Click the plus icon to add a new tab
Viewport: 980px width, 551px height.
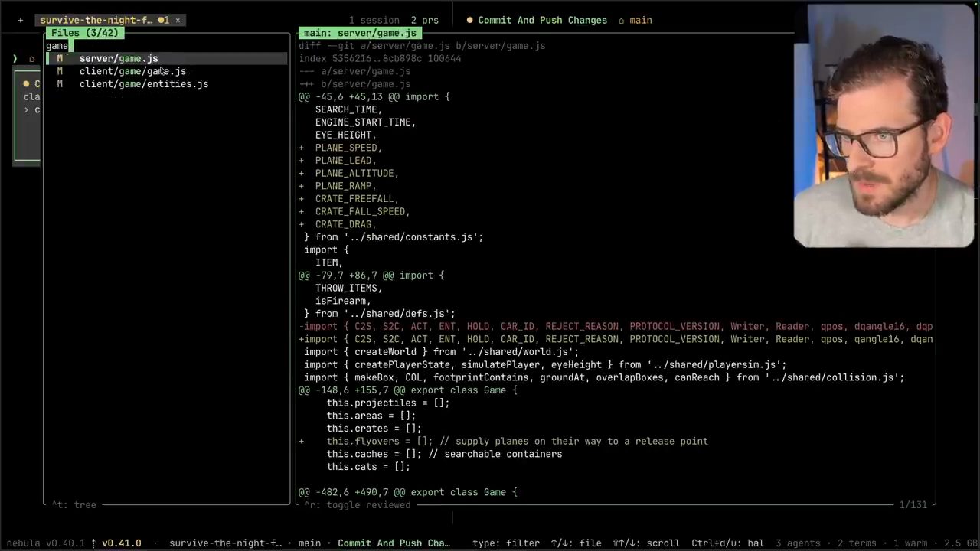(x=21, y=21)
